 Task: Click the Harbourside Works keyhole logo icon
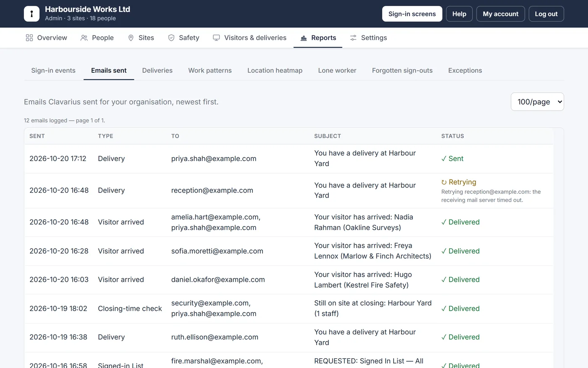pos(31,14)
